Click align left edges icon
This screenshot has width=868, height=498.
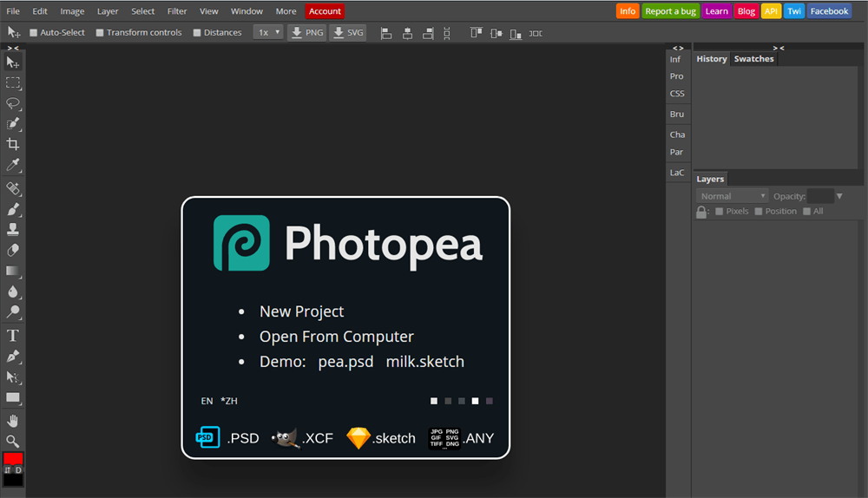coord(386,33)
